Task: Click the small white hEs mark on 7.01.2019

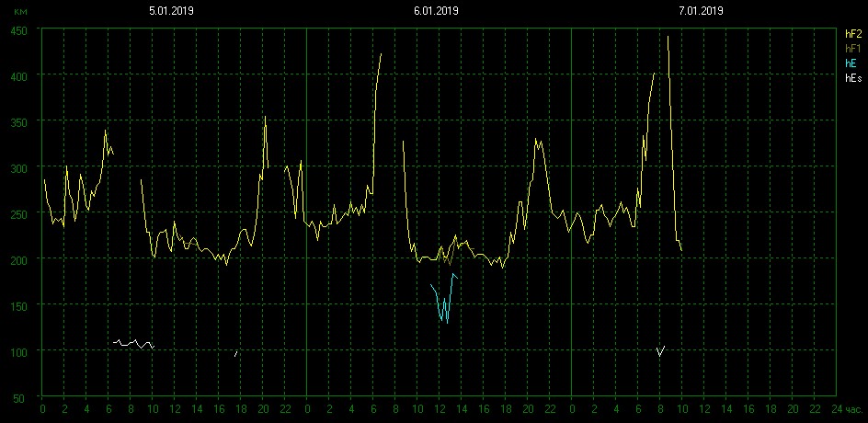Action: [660, 351]
